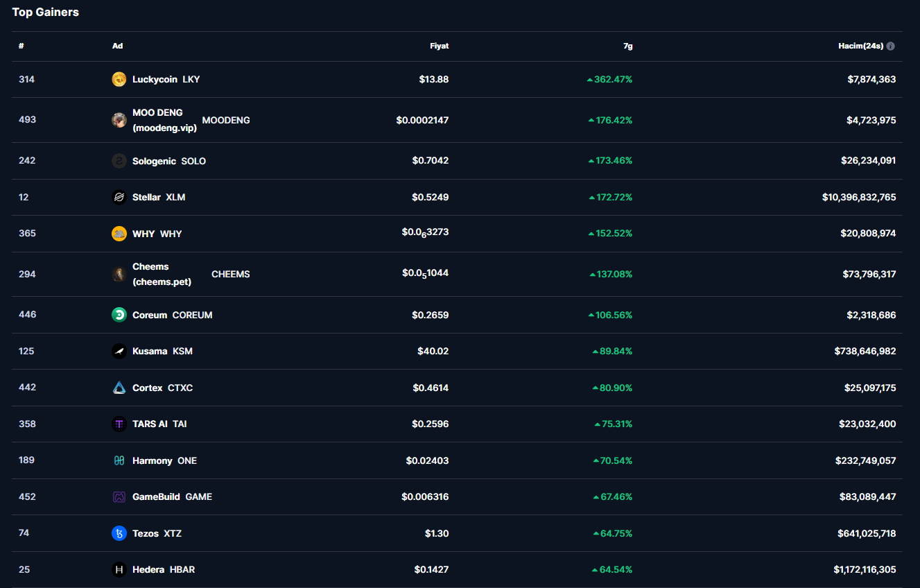
Task: Click the Luckycoin 362.47% gain value
Action: coord(613,80)
